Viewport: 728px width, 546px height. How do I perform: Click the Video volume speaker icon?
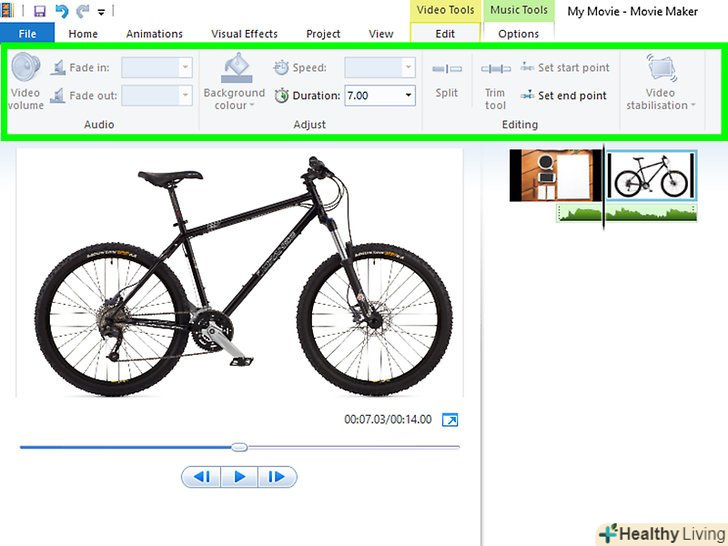point(26,67)
